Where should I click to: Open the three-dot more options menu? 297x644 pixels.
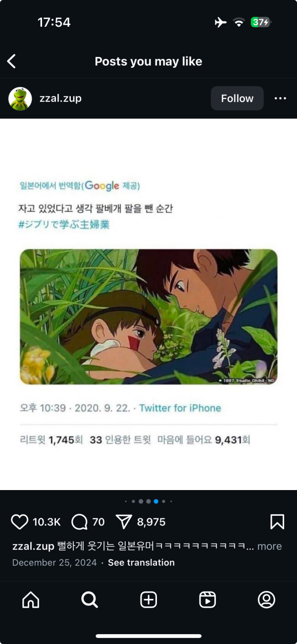[280, 99]
